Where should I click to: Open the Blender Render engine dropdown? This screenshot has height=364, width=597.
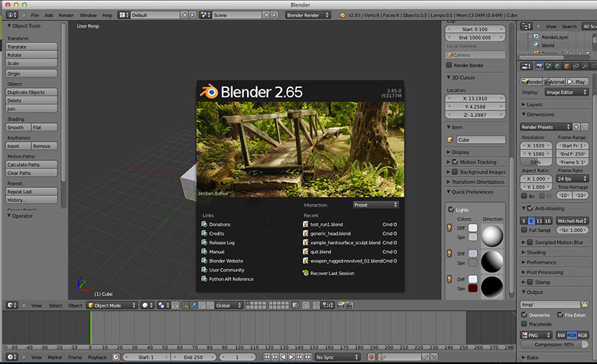click(x=308, y=15)
